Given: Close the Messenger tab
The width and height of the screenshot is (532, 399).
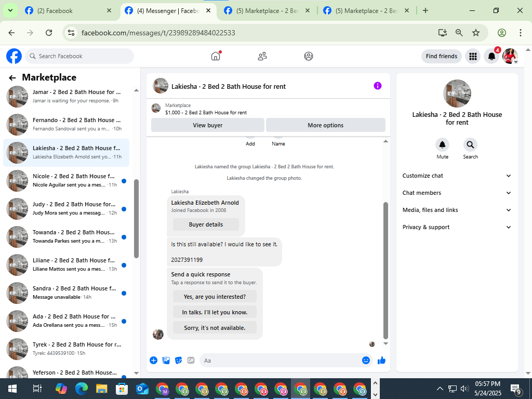Looking at the screenshot, I should [x=208, y=10].
